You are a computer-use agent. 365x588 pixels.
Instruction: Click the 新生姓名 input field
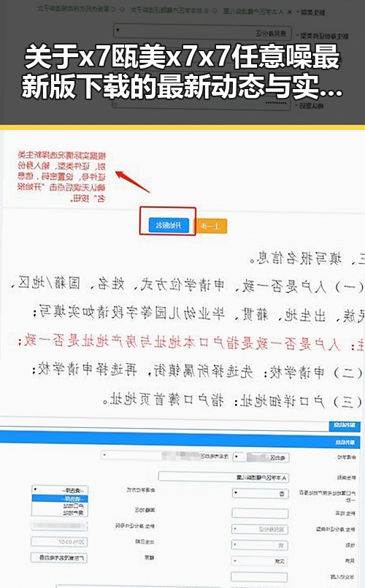260,513
